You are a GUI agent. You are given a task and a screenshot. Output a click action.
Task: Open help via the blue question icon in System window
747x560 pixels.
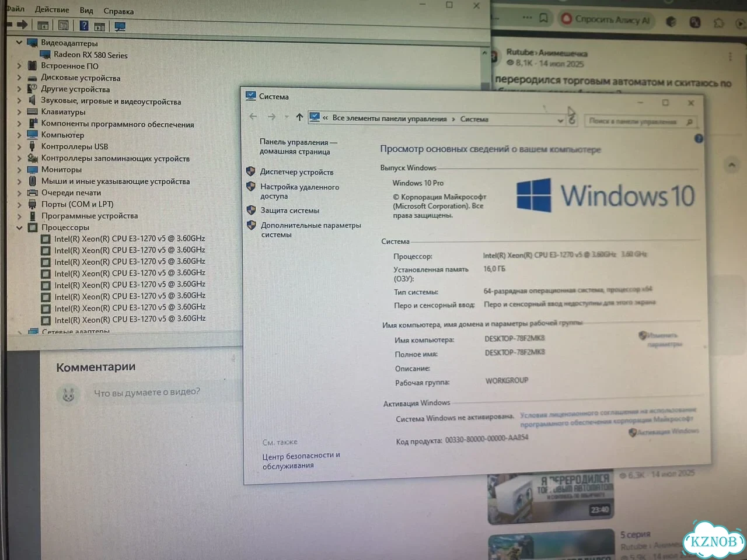point(699,138)
